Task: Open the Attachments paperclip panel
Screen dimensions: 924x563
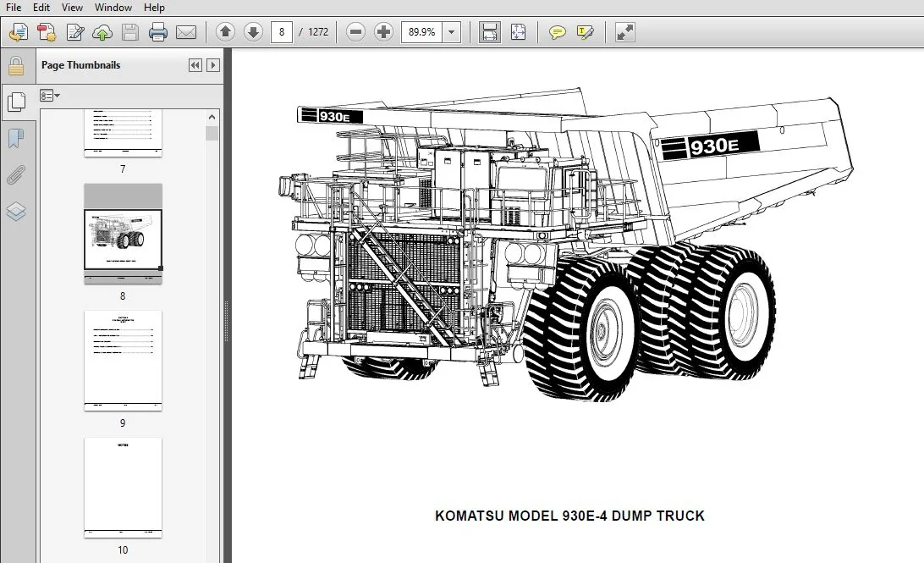Action: [17, 175]
